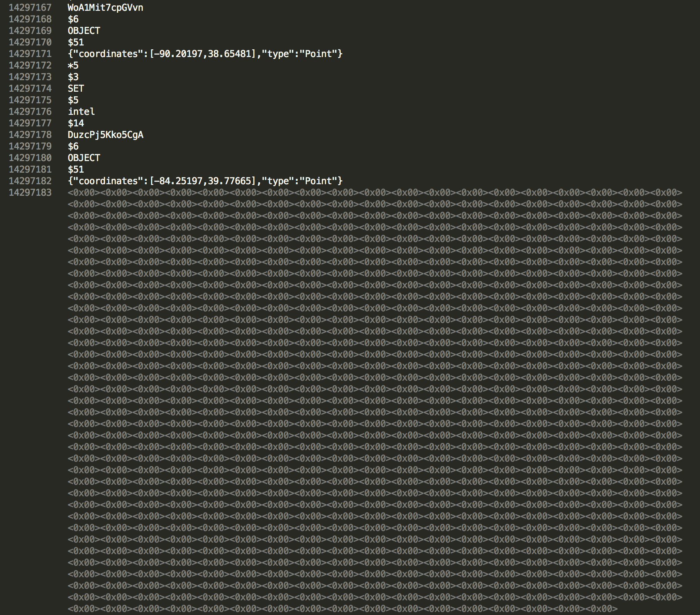Select the first OBJECT keyword

pyautogui.click(x=83, y=30)
